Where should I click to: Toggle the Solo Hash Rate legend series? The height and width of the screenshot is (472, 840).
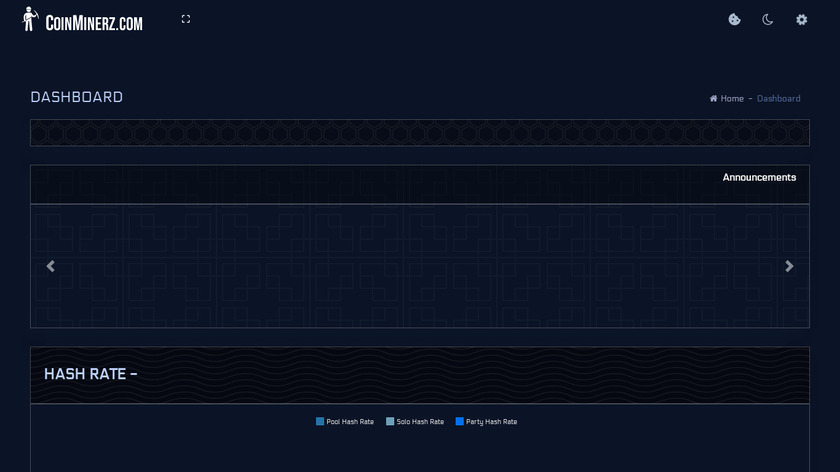click(x=415, y=422)
